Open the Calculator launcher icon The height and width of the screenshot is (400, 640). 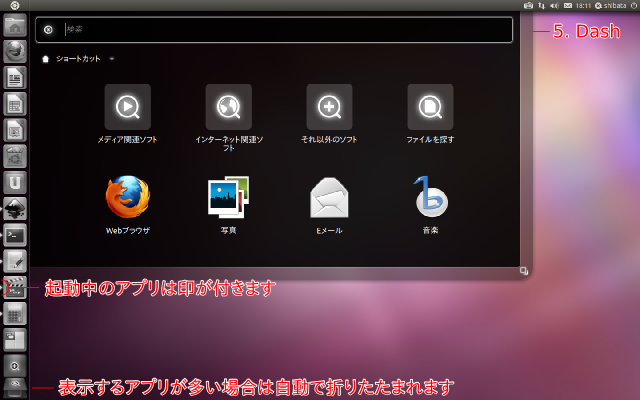coord(15,313)
